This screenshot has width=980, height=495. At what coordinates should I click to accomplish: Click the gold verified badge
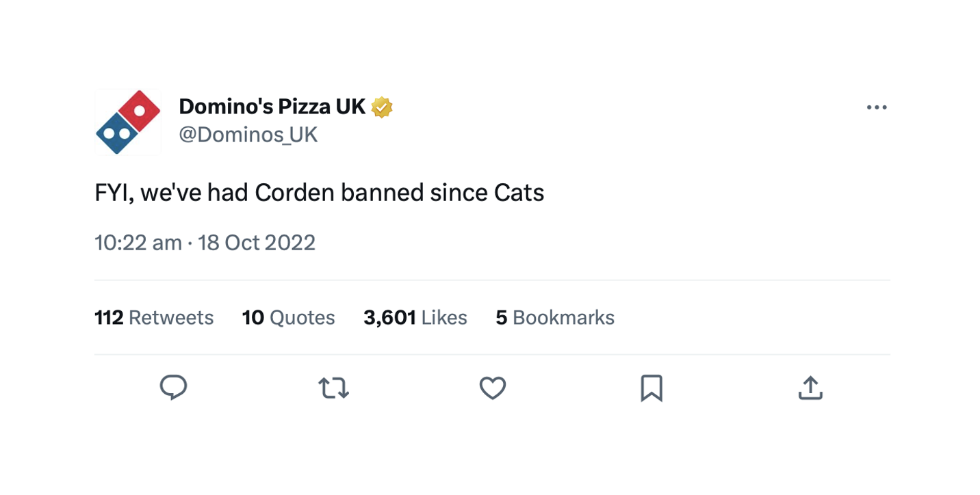(382, 107)
